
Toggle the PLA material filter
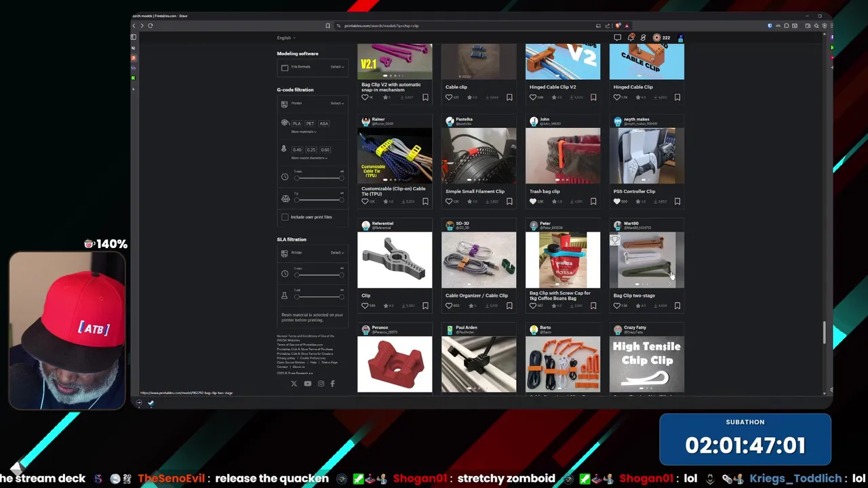[x=296, y=123]
